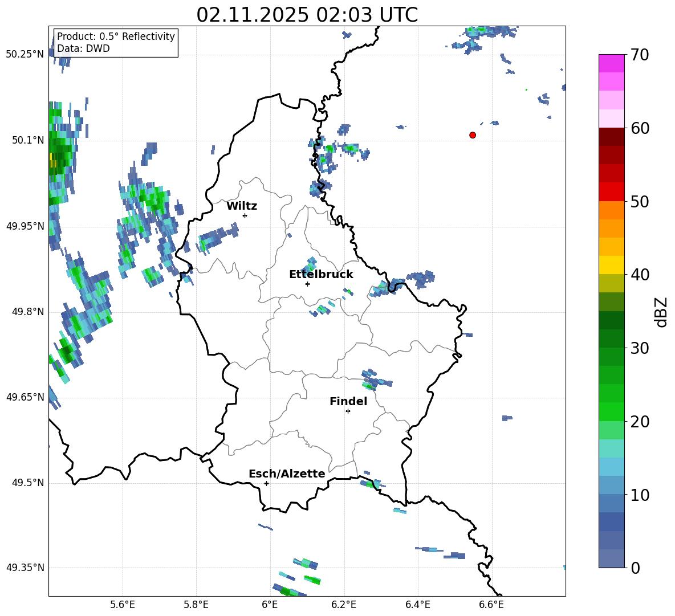Click the Esch/Alzette station cross marker

(266, 483)
